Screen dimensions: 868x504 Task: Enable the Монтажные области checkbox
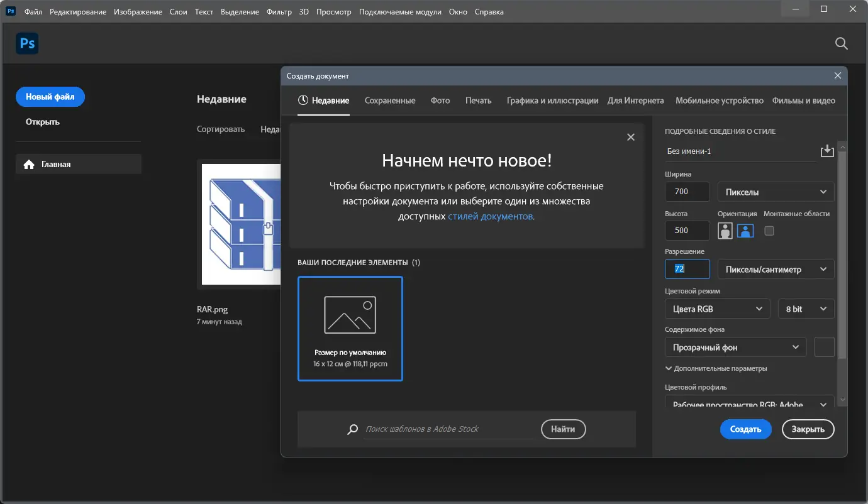pyautogui.click(x=769, y=231)
